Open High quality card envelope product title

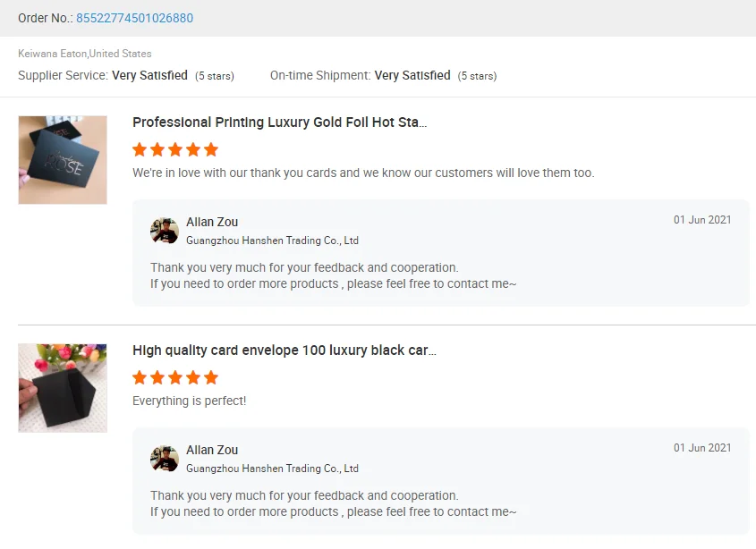[x=284, y=351]
